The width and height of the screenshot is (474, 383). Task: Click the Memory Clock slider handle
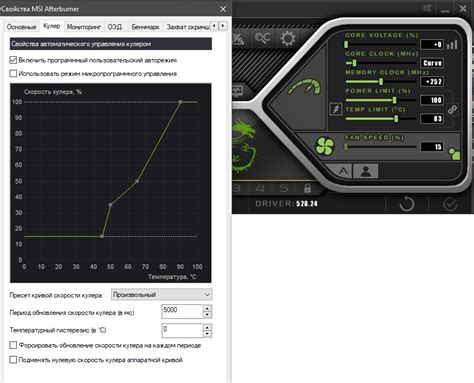pyautogui.click(x=381, y=82)
